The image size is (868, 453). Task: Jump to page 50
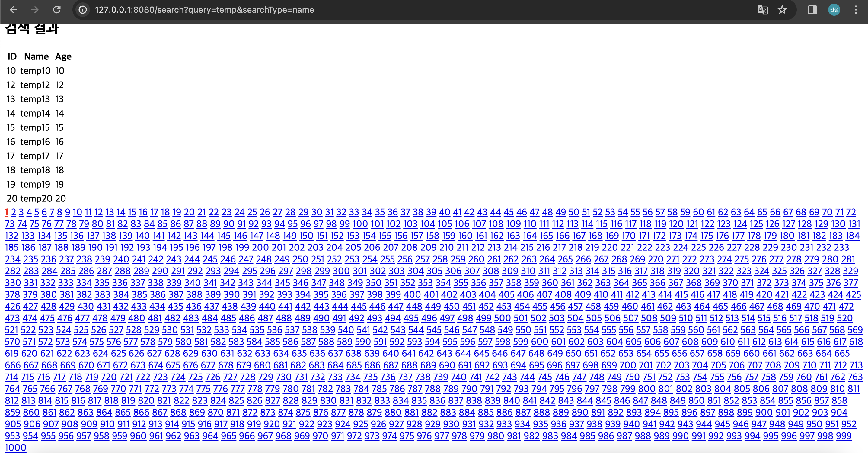tap(573, 212)
